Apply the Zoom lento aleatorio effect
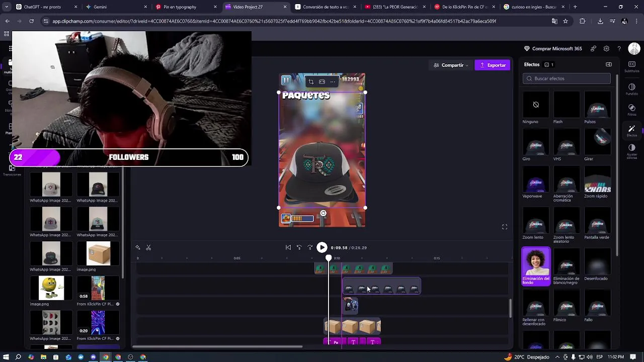Image resolution: width=644 pixels, height=362 pixels. (x=567, y=225)
